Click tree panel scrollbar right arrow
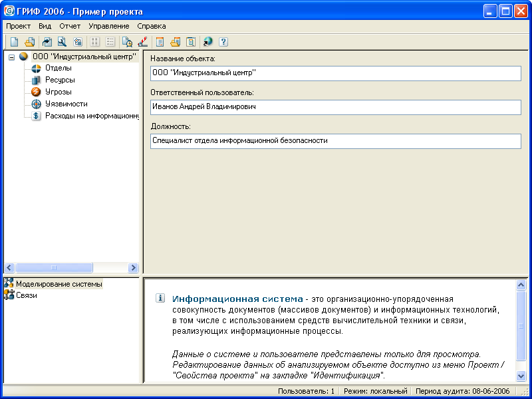532x399 pixels. 134,268
